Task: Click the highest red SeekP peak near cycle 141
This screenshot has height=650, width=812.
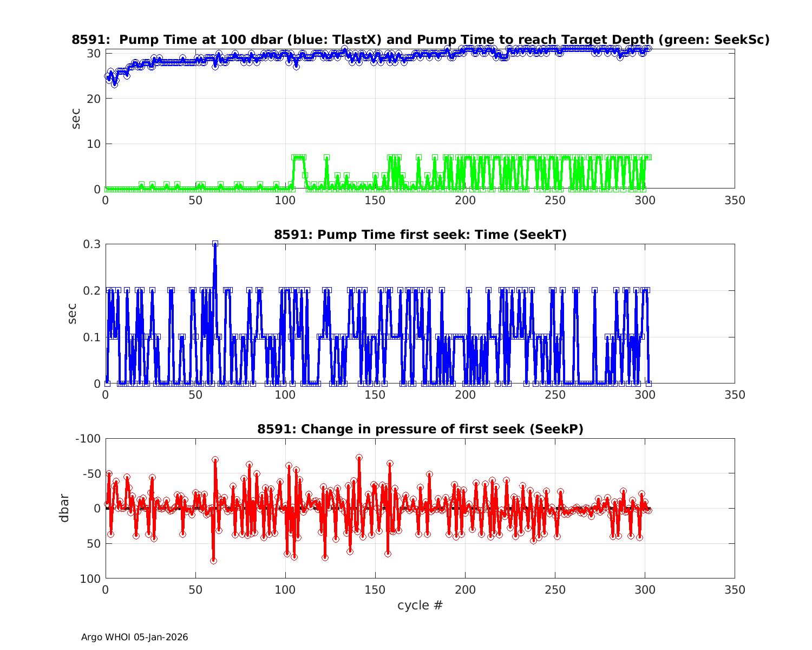Action: click(x=359, y=458)
